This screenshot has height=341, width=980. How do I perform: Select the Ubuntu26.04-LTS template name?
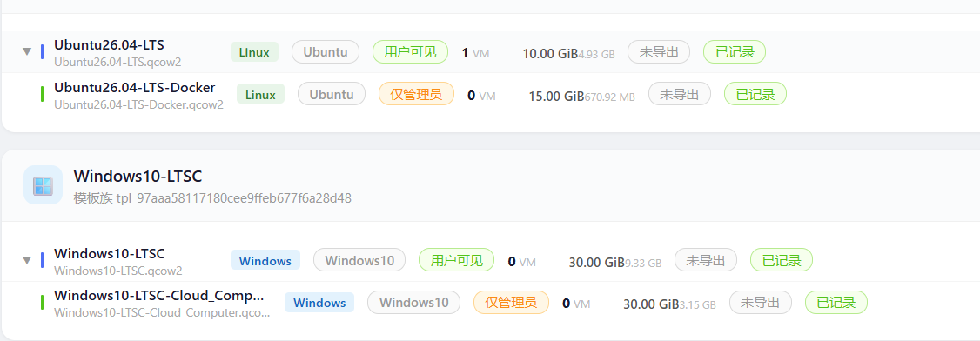click(110, 45)
